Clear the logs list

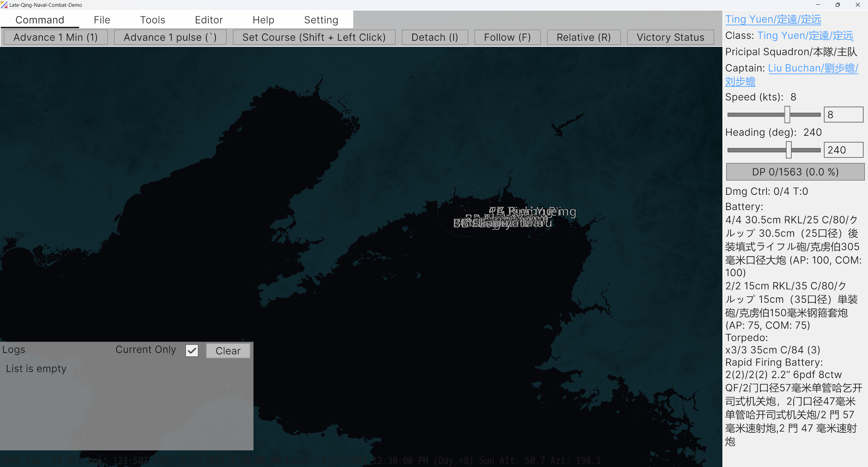click(228, 351)
